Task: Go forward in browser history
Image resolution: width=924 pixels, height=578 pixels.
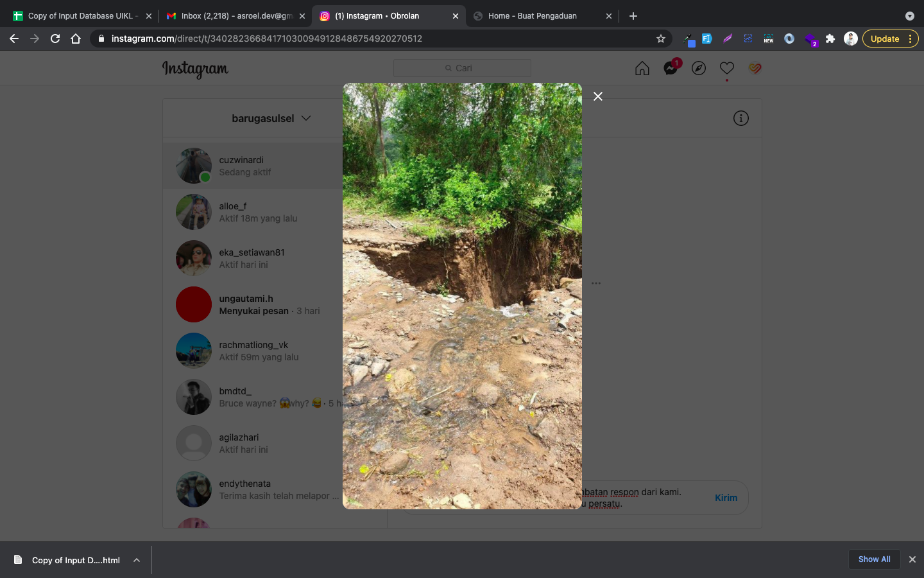Action: tap(35, 39)
